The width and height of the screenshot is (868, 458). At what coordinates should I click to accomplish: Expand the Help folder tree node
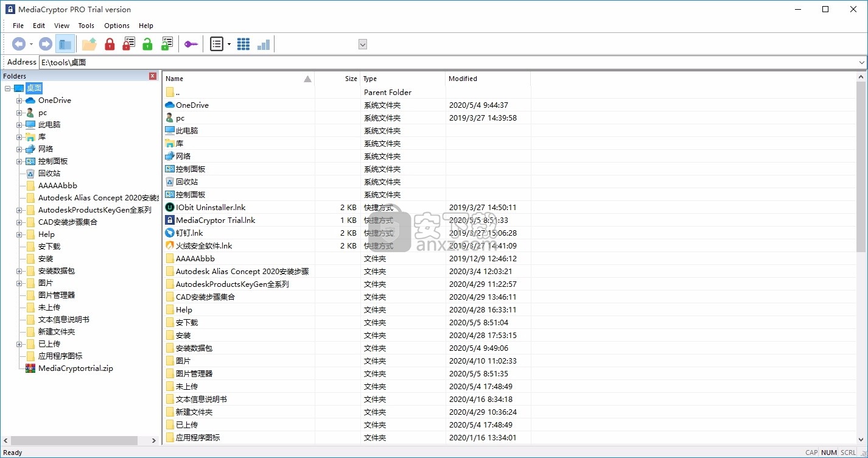click(x=19, y=234)
